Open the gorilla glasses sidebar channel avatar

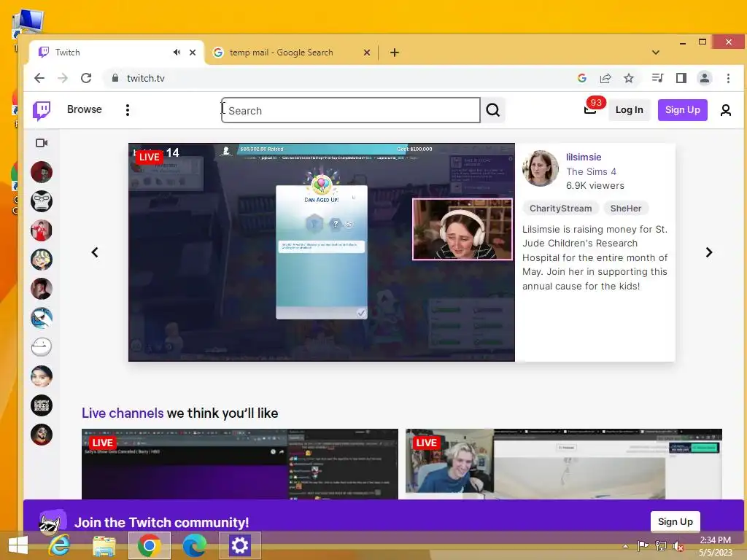point(42,201)
